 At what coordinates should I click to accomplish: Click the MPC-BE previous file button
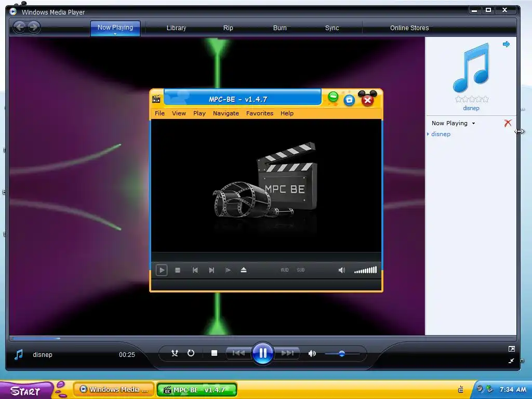tap(195, 270)
